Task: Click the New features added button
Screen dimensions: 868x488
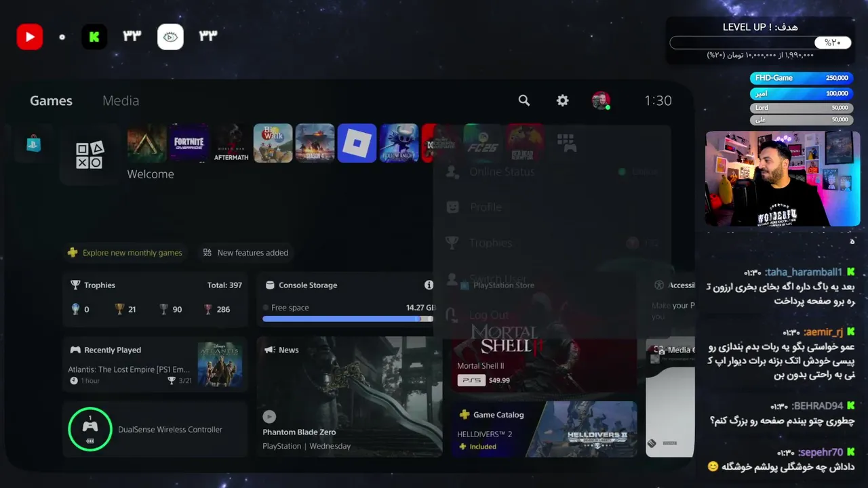Action: click(245, 253)
